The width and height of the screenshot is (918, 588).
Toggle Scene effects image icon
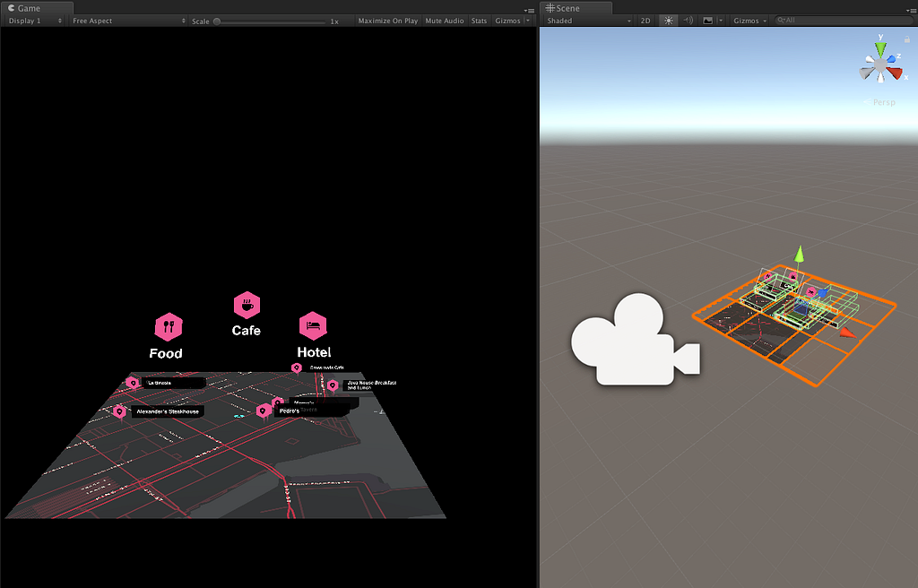708,21
